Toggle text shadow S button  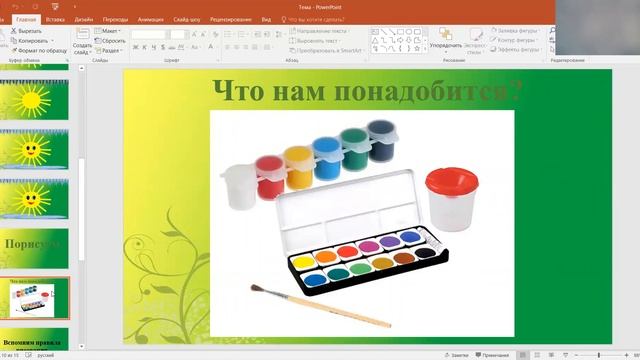coord(163,47)
